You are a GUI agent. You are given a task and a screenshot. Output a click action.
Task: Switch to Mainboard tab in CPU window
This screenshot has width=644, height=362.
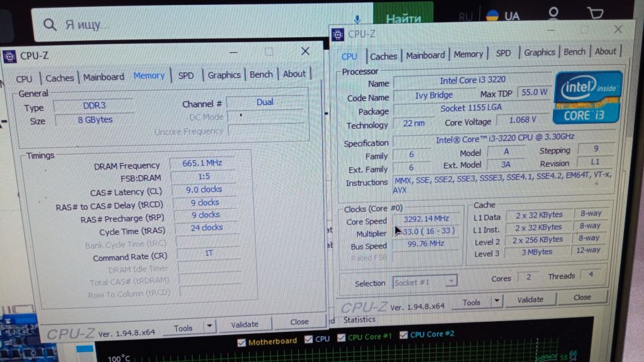(425, 55)
